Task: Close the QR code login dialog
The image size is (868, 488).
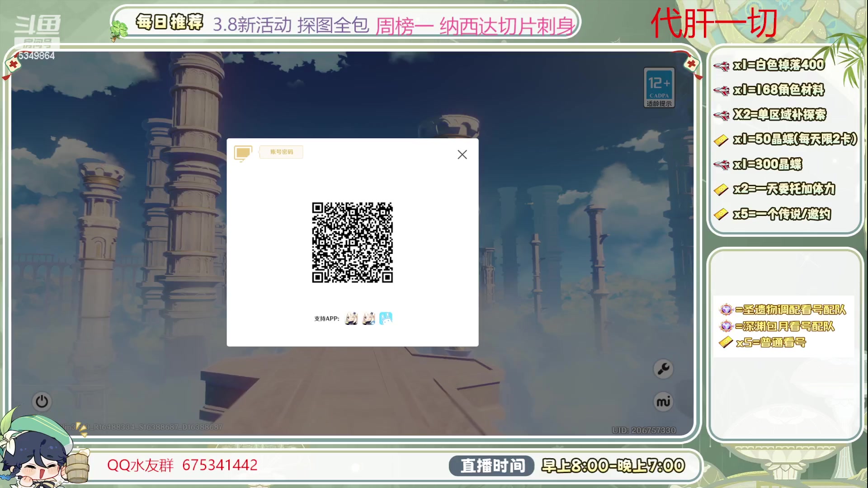Action: [462, 155]
